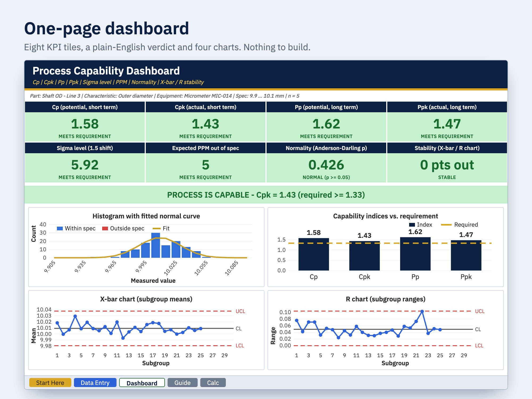532x399 pixels.
Task: Select the Cpk bar in capability chart
Action: (x=364, y=256)
